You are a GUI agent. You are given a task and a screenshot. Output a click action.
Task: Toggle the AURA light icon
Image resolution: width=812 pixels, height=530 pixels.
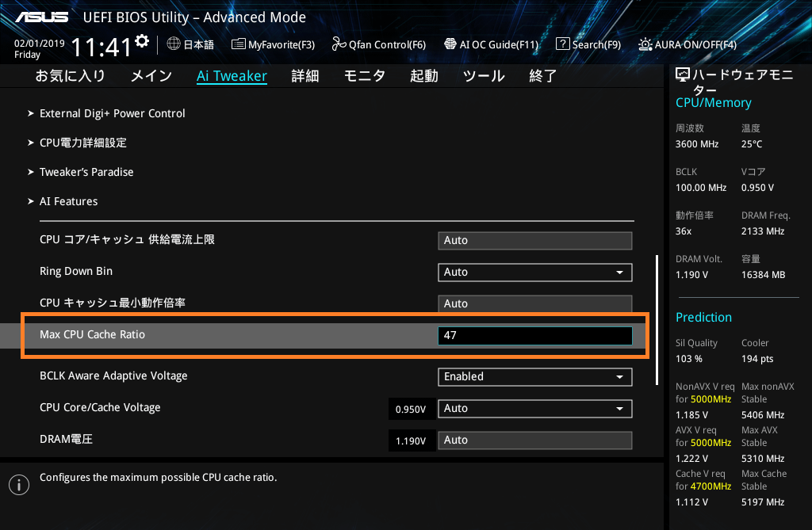click(x=645, y=44)
